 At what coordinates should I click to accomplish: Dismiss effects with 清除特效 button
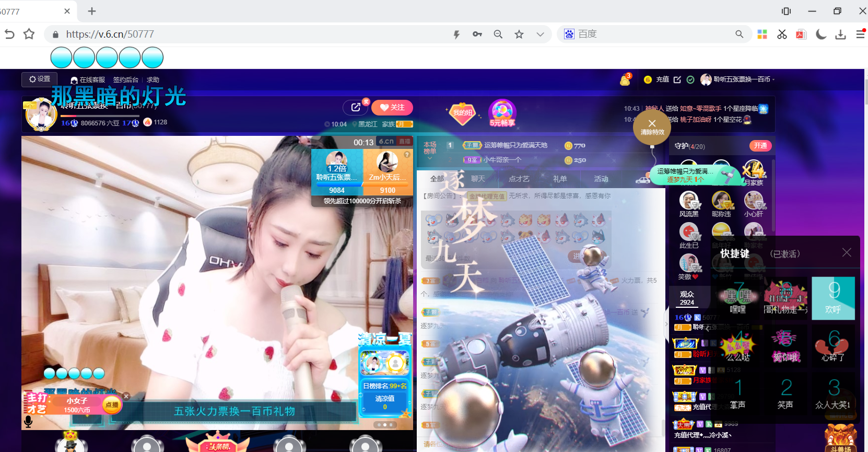point(652,126)
